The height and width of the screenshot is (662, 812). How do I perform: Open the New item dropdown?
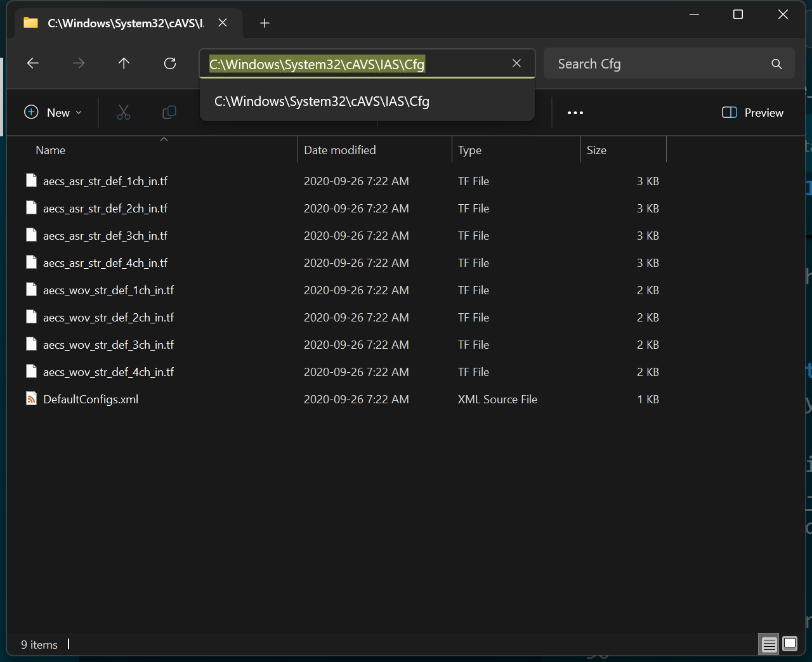pos(53,112)
